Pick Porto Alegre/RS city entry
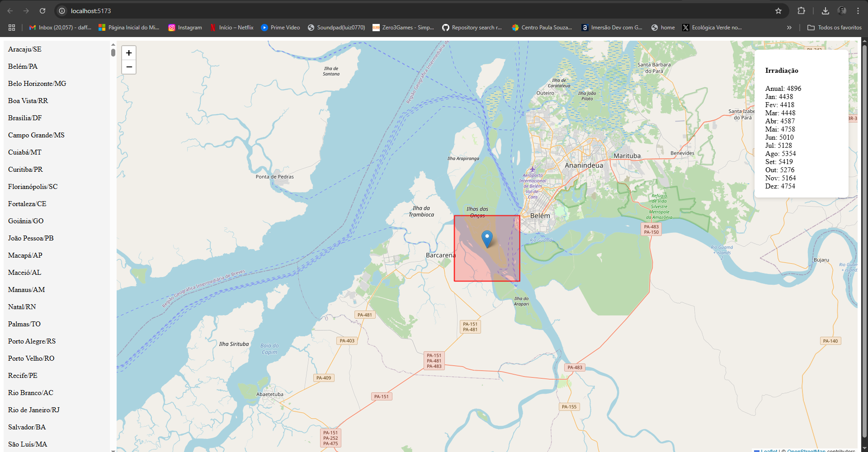This screenshot has width=868, height=452. pos(57,341)
